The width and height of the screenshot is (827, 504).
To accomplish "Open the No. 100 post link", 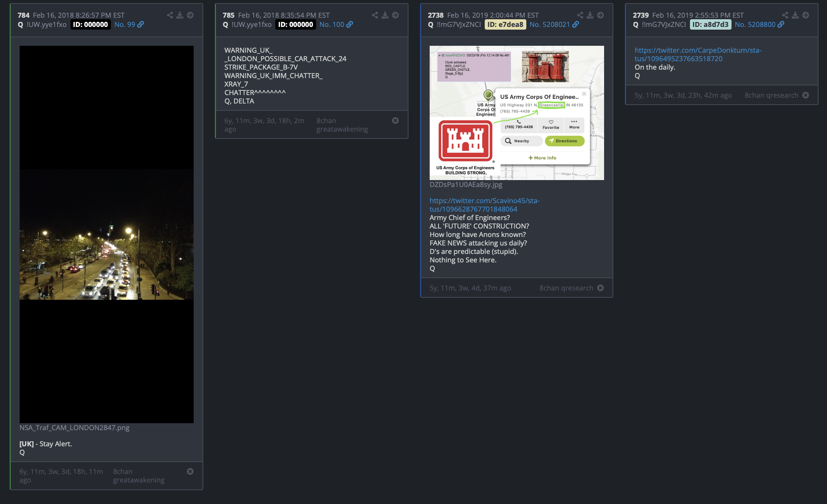I will (x=336, y=24).
